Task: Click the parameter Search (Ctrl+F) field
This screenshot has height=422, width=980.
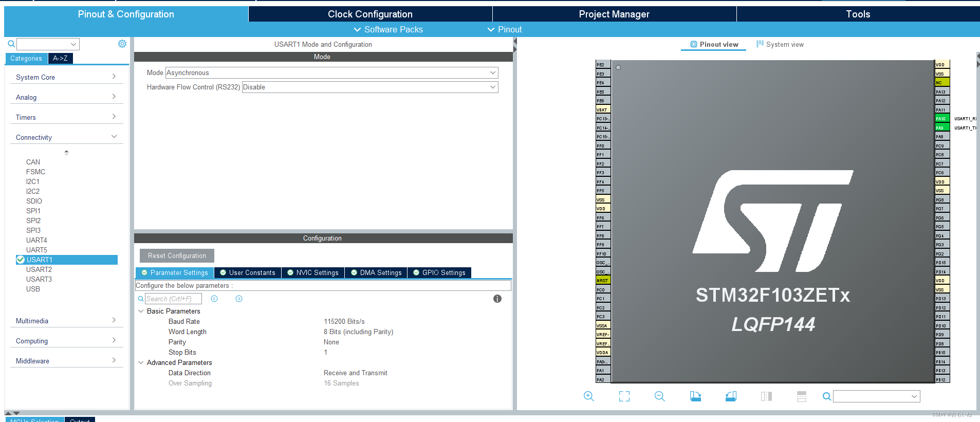Action: pyautogui.click(x=173, y=299)
